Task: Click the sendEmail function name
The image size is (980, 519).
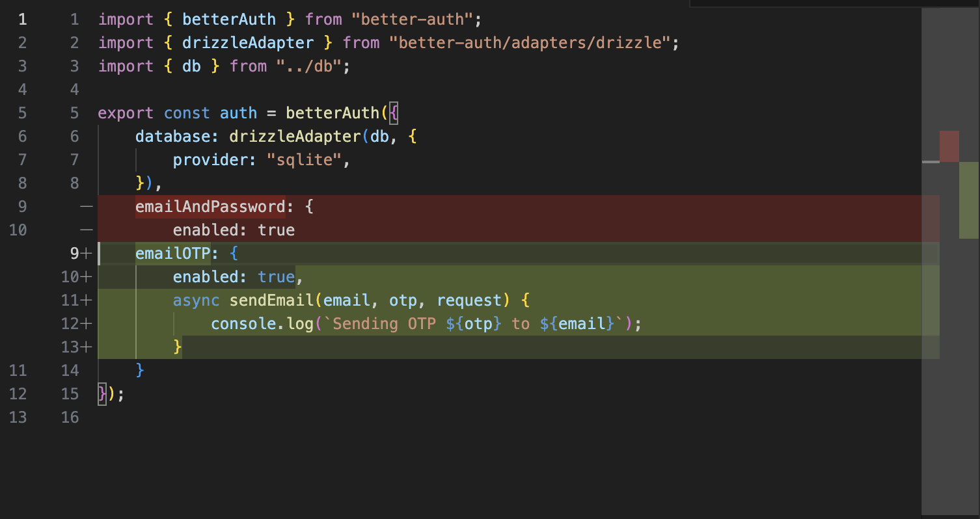Action: [271, 300]
